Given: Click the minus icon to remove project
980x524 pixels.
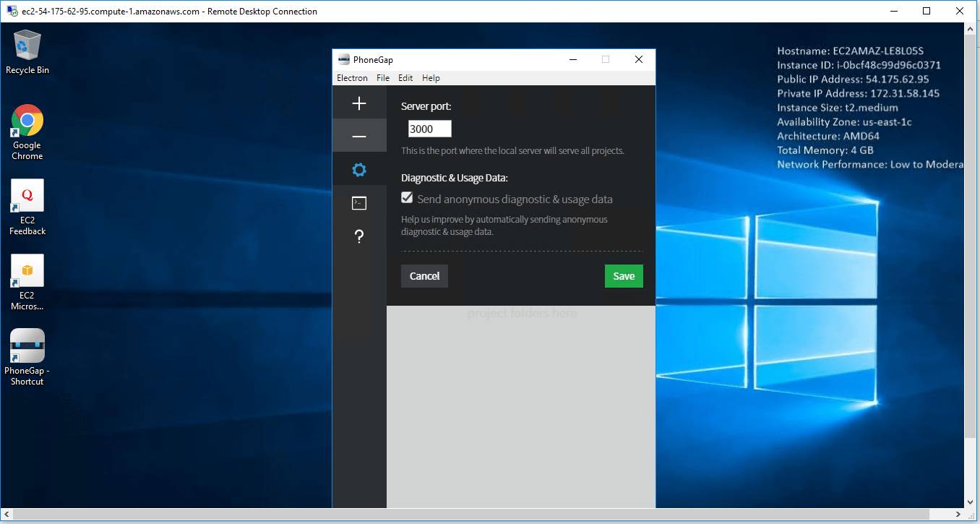Looking at the screenshot, I should (x=359, y=137).
